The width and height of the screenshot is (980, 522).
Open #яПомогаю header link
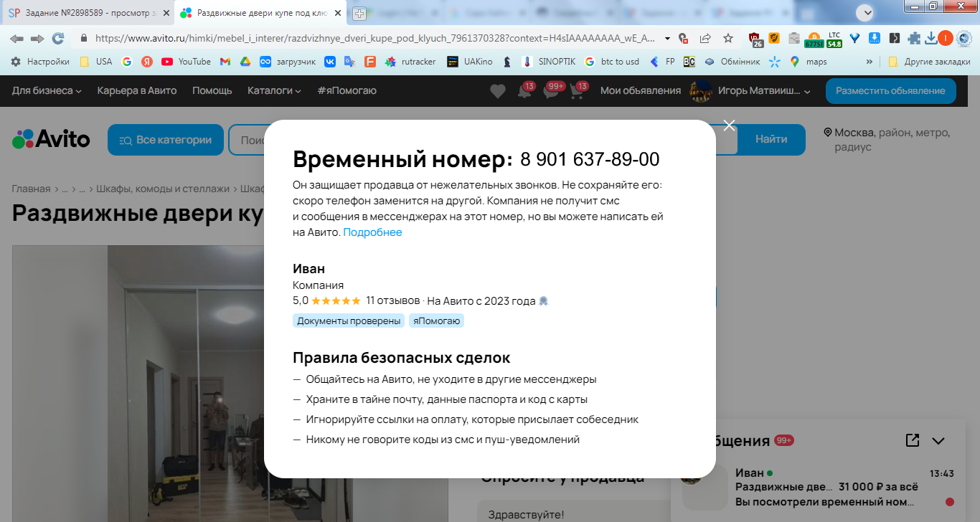[x=347, y=90]
